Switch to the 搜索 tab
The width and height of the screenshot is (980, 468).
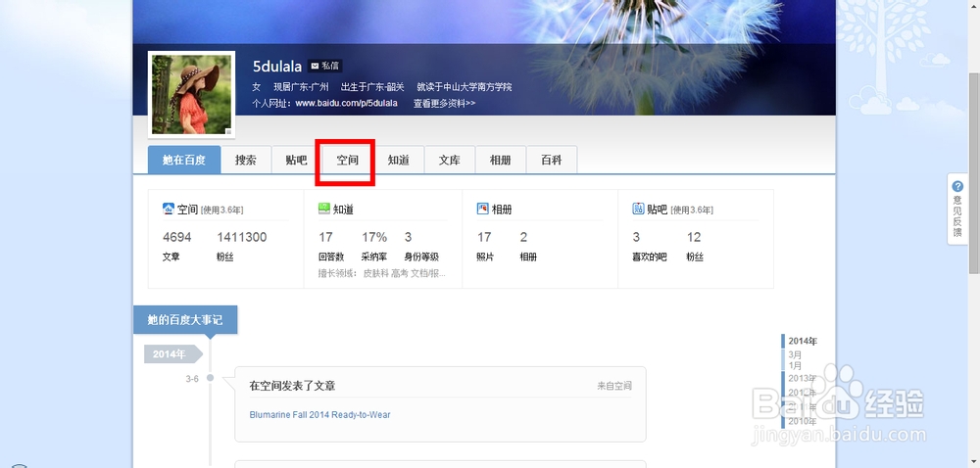pos(246,160)
